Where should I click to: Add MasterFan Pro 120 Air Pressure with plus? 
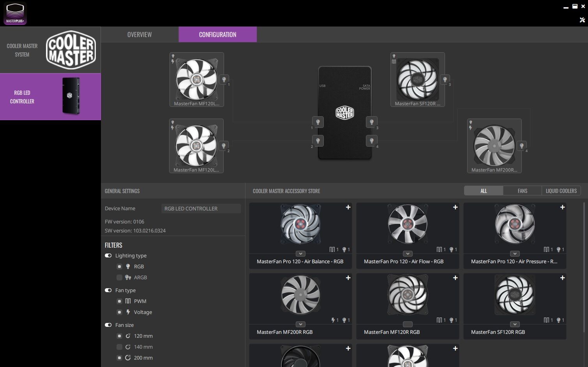pyautogui.click(x=562, y=207)
